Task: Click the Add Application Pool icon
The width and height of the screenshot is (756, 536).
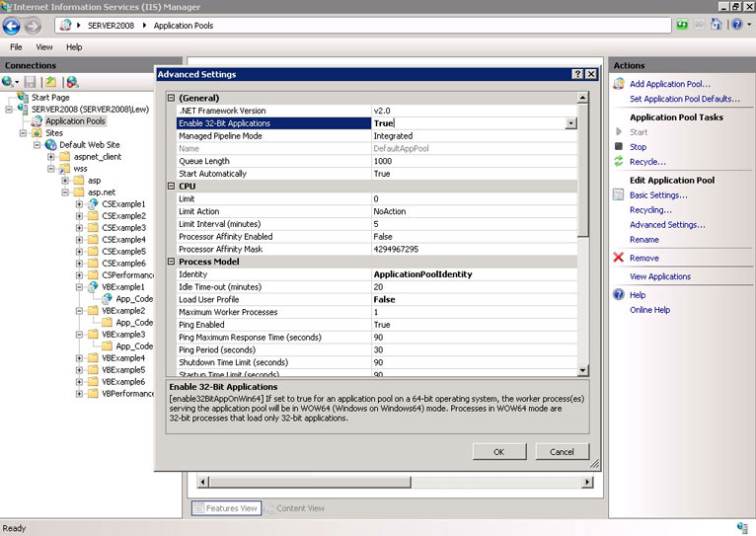Action: (x=619, y=84)
